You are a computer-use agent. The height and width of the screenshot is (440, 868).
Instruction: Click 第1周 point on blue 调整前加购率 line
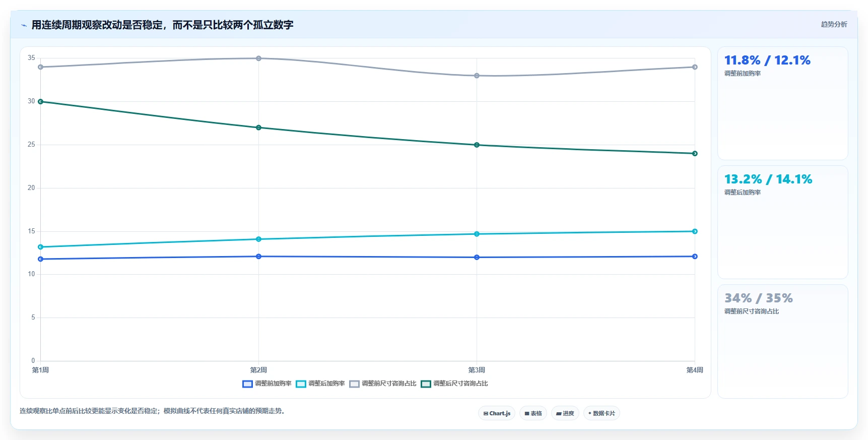40,259
